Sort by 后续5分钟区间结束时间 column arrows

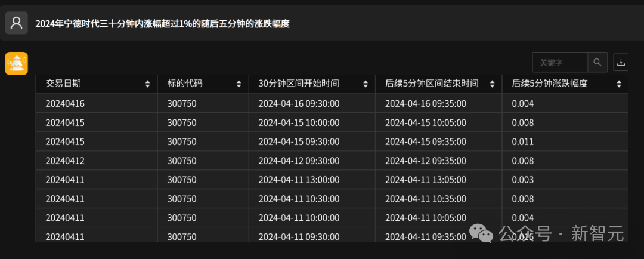(492, 84)
